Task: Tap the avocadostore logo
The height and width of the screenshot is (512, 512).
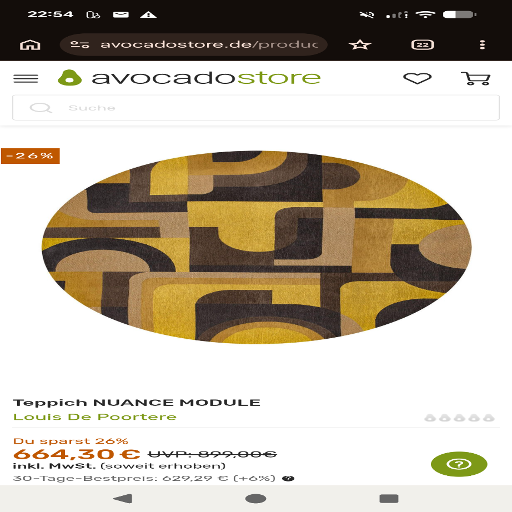Action: click(x=189, y=78)
